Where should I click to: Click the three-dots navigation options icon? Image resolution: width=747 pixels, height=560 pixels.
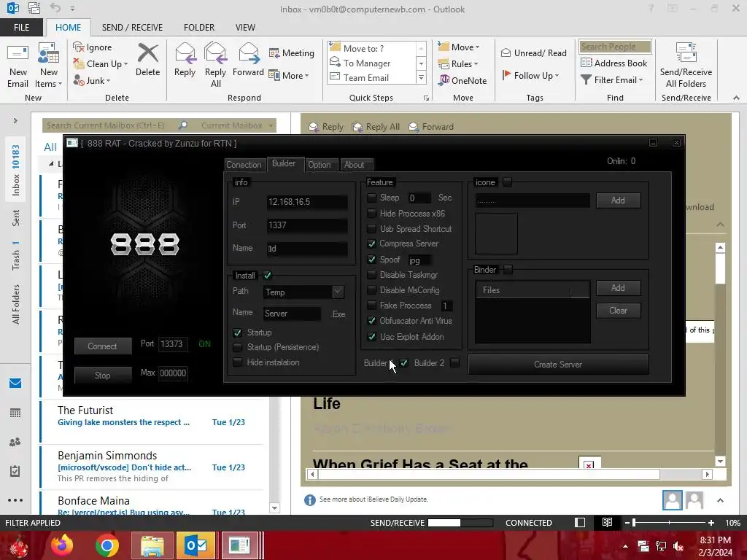[x=15, y=500]
